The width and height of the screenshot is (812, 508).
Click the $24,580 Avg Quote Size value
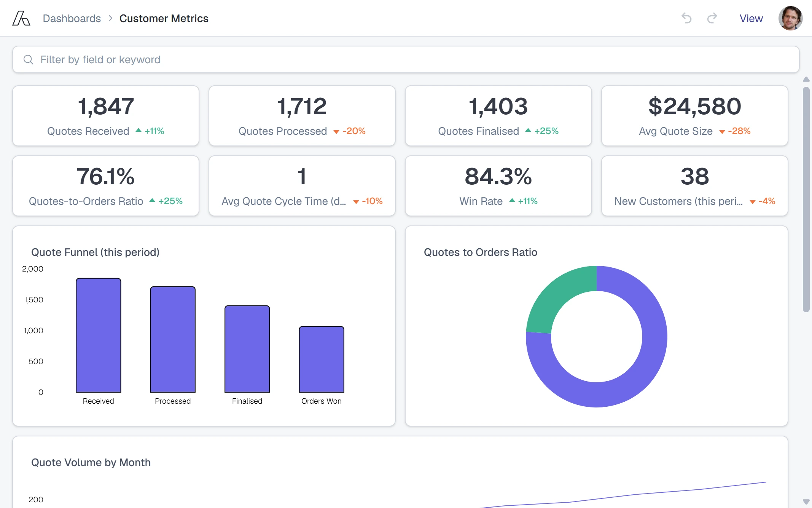695,106
